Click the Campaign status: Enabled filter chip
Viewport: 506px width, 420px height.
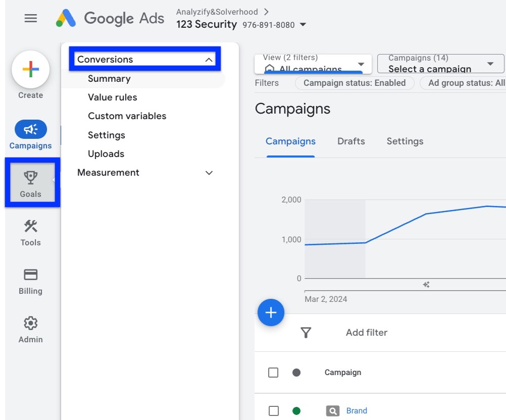click(x=355, y=83)
